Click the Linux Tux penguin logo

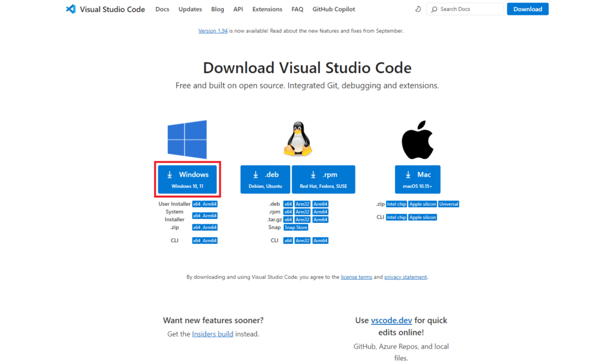[298, 139]
